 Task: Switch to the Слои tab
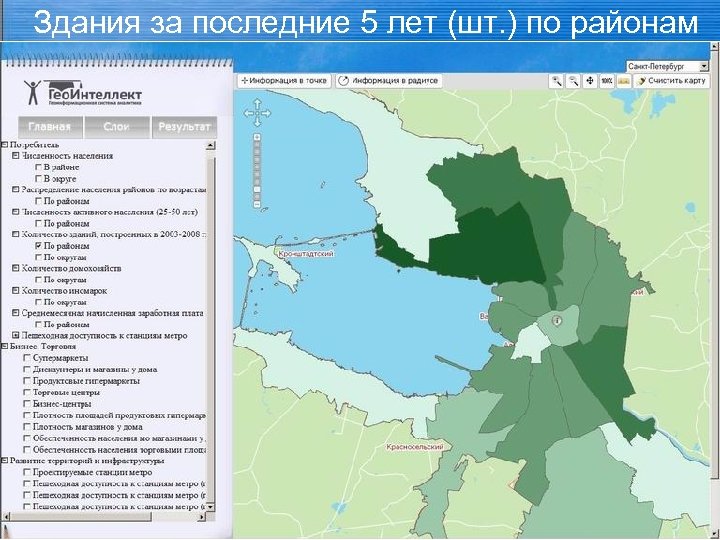[117, 127]
